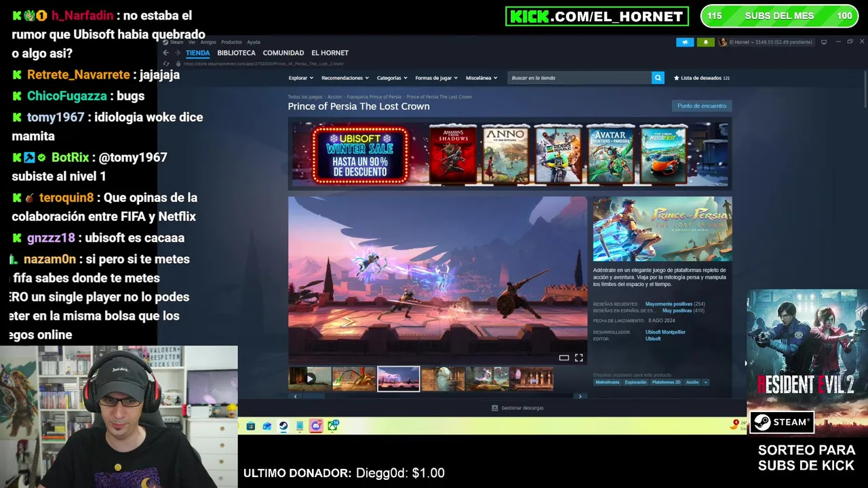This screenshot has width=868, height=488.
Task: Open the green notifications bell
Action: 705,42
